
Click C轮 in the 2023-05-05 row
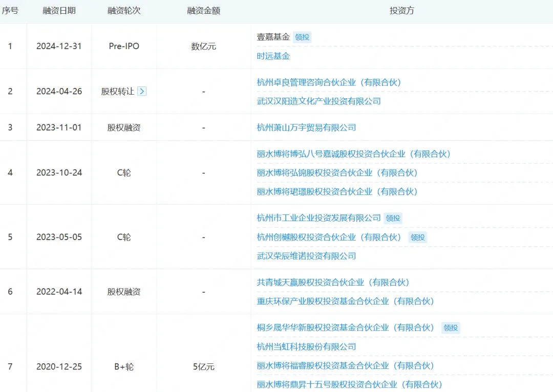[124, 237]
